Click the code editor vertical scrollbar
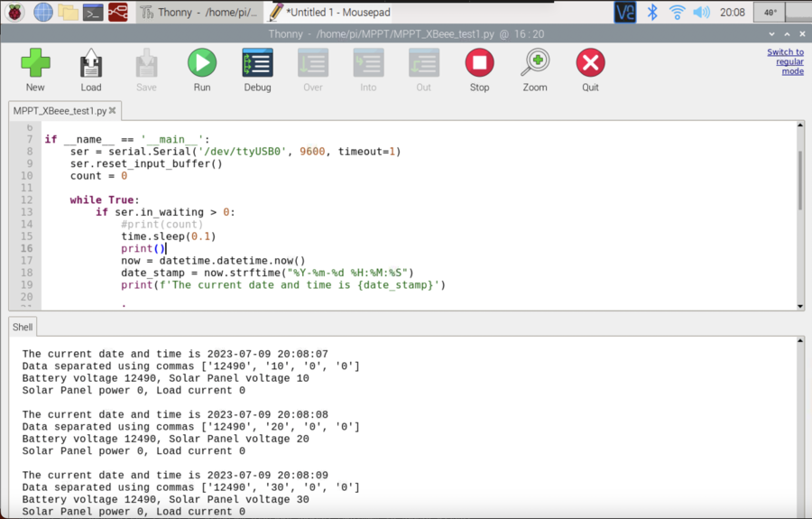This screenshot has height=519, width=812. pos(799,181)
